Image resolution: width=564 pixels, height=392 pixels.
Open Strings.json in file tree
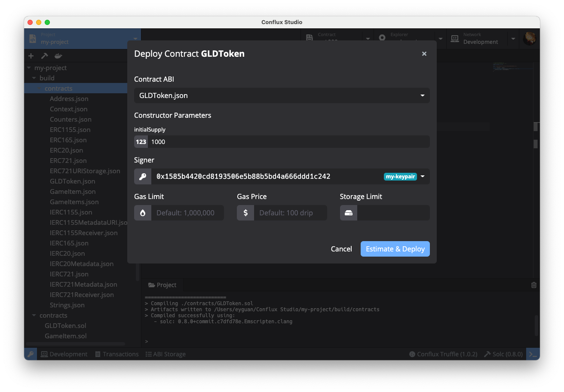tap(67, 305)
